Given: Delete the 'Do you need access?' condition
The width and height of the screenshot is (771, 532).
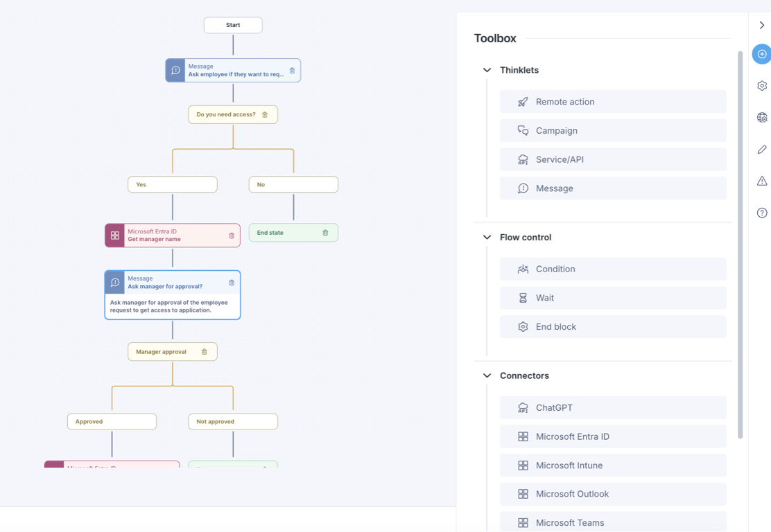Looking at the screenshot, I should tap(265, 115).
